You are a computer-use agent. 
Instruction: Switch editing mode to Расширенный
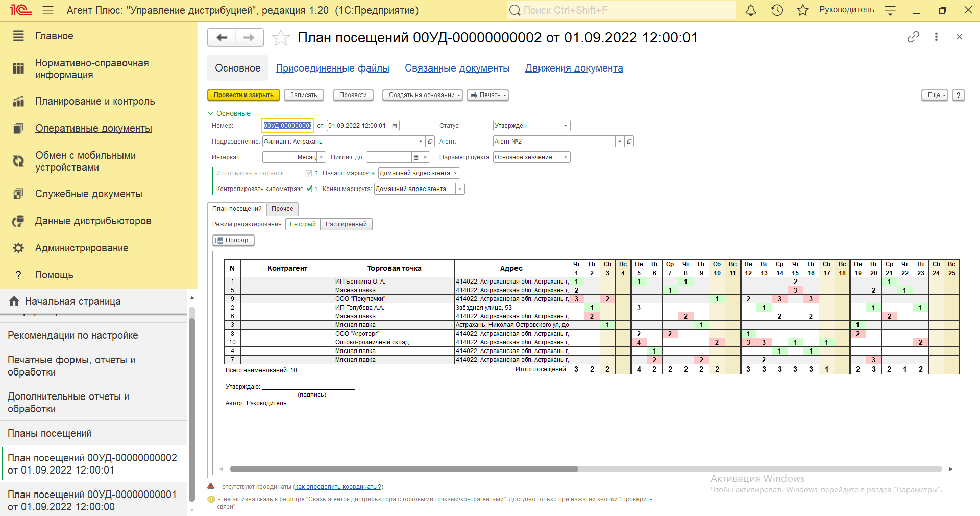click(x=346, y=224)
